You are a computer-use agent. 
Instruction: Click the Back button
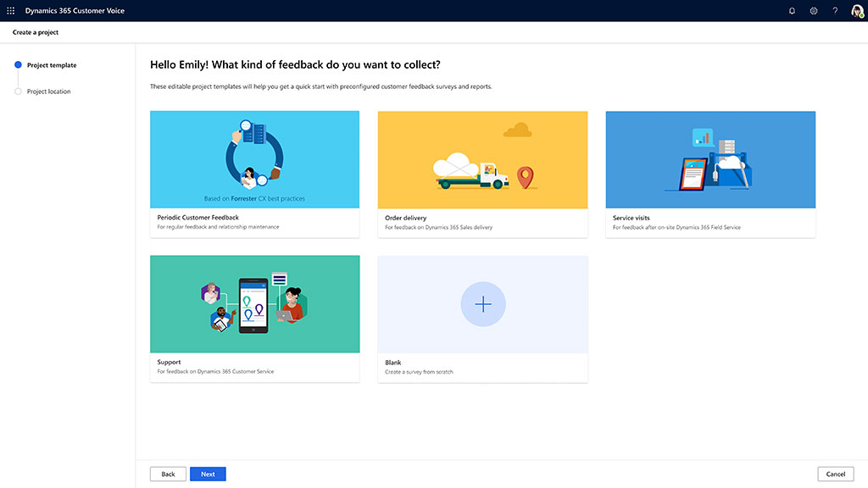[168, 474]
